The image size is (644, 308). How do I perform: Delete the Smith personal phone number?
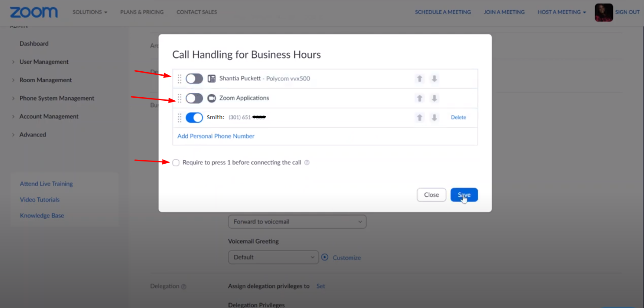point(458,117)
